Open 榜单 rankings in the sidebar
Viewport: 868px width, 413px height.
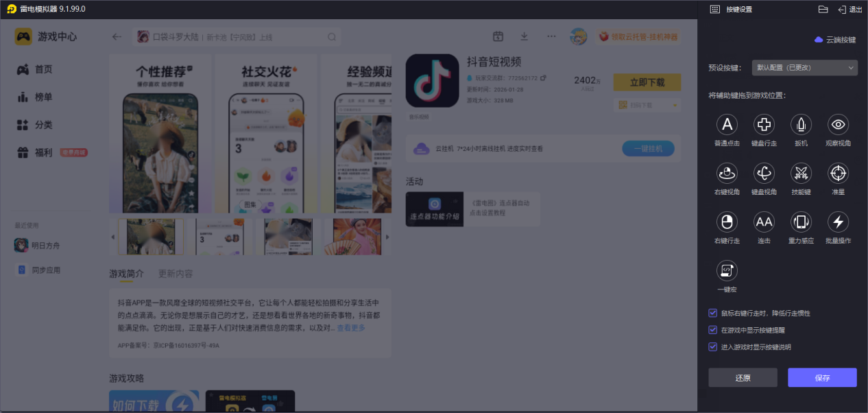34,97
